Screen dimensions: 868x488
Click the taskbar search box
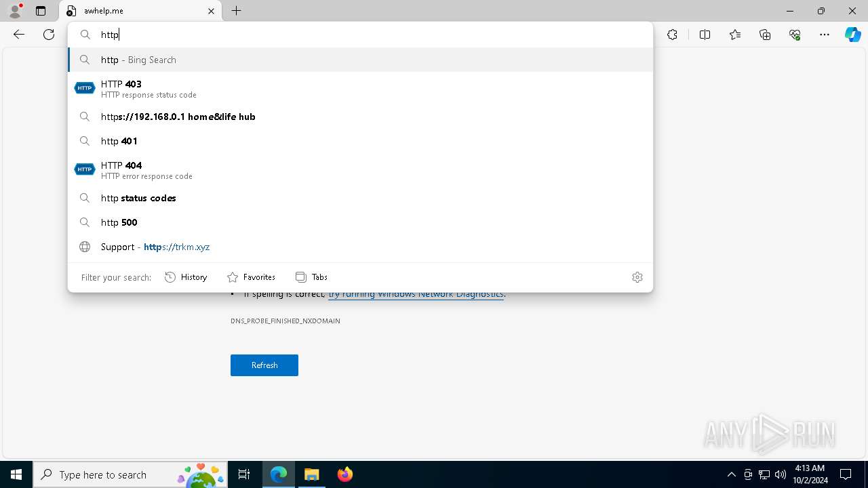click(130, 474)
